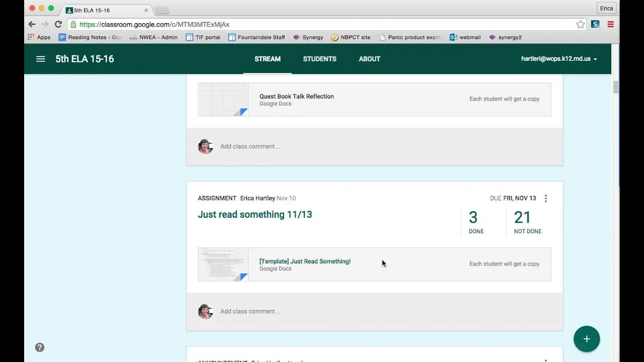
Task: Open a new browser tab
Action: [161, 11]
